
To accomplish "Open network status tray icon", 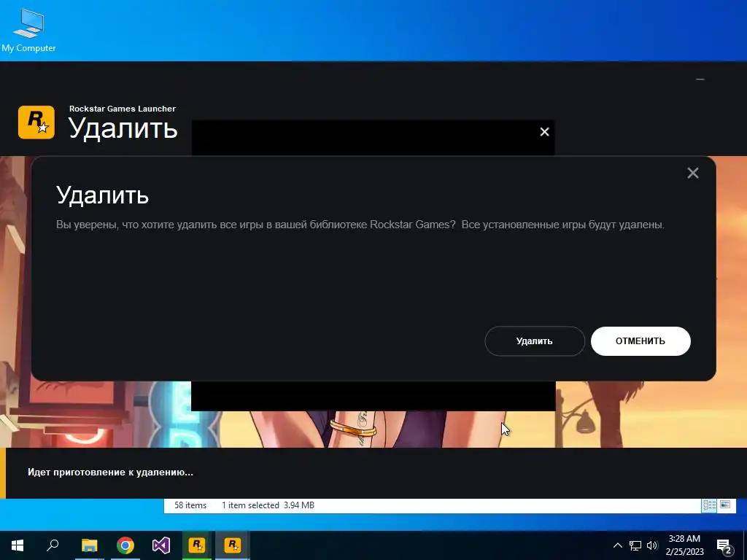I will click(635, 545).
